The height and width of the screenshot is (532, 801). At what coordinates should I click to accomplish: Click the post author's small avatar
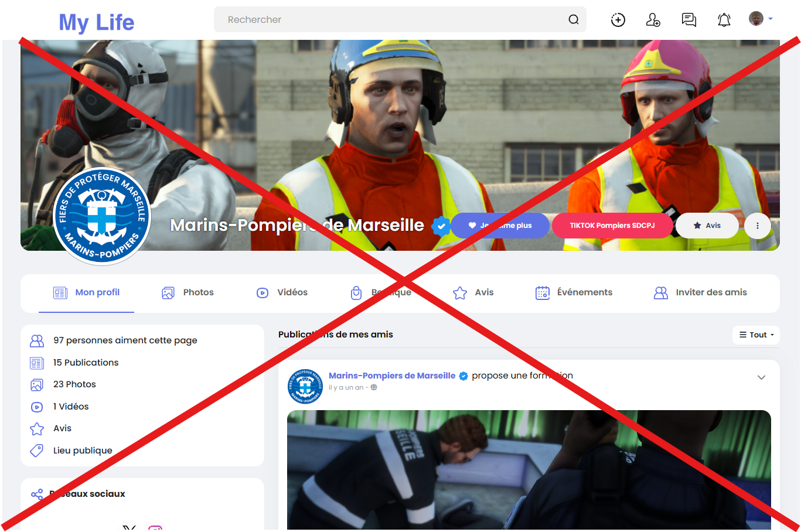click(305, 386)
